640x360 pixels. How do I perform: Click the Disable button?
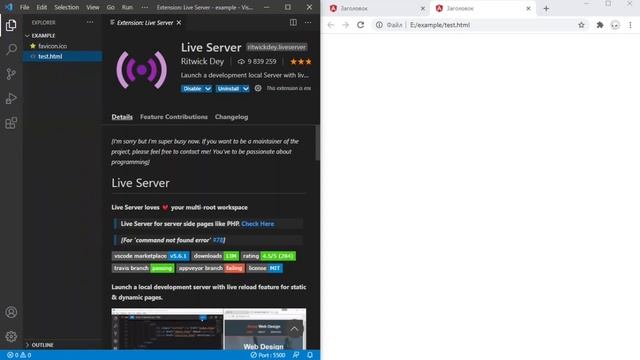[192, 89]
